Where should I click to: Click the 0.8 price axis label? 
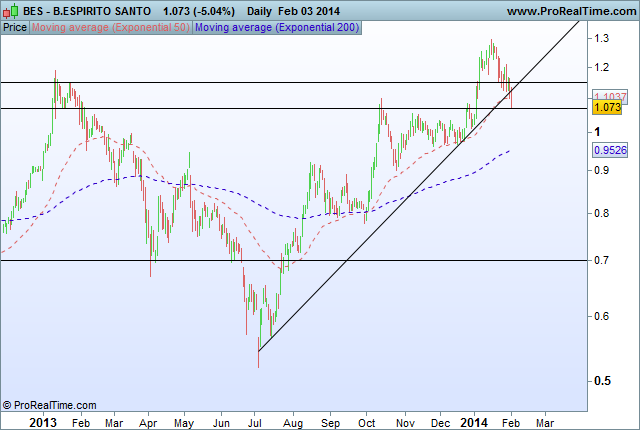[601, 213]
